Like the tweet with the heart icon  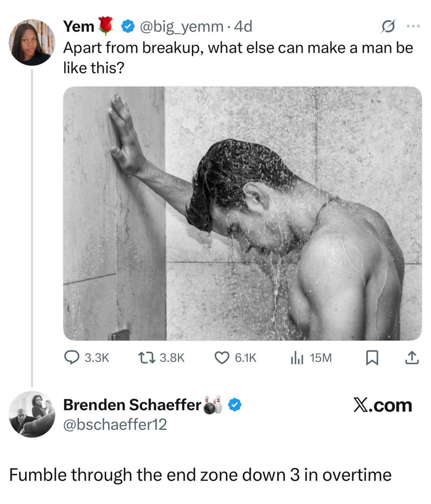221,357
